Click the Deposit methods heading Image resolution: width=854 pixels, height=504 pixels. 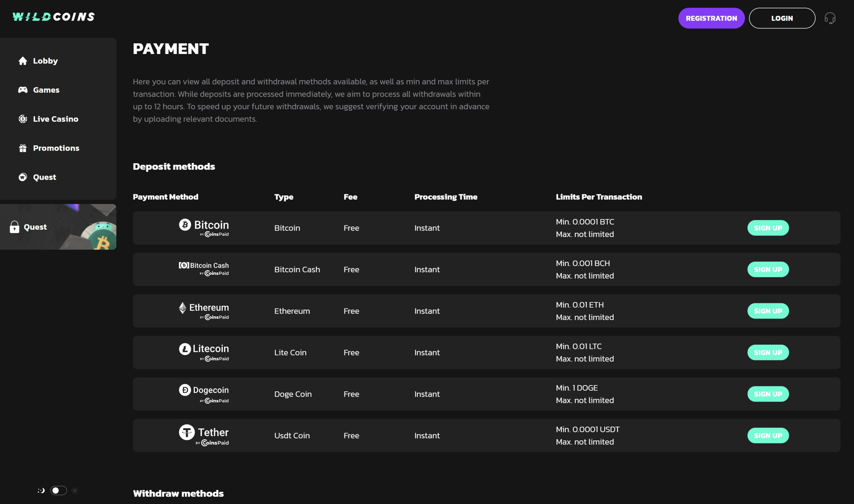pos(174,166)
